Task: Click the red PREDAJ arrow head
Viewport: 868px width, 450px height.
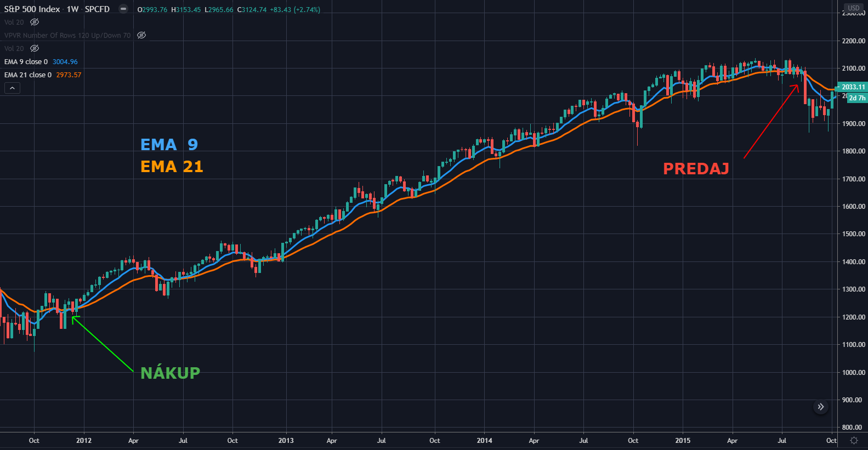Action: (798, 86)
